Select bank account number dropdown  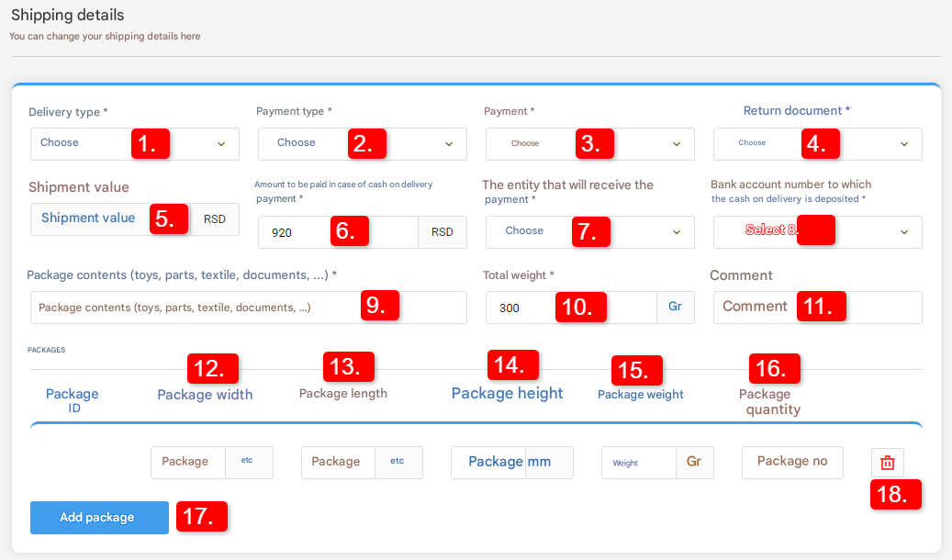click(817, 232)
